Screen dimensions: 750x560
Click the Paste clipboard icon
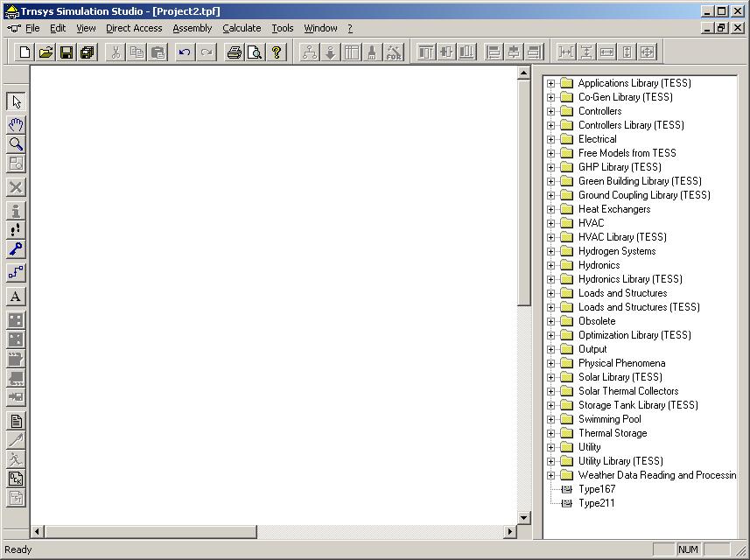pyautogui.click(x=158, y=52)
